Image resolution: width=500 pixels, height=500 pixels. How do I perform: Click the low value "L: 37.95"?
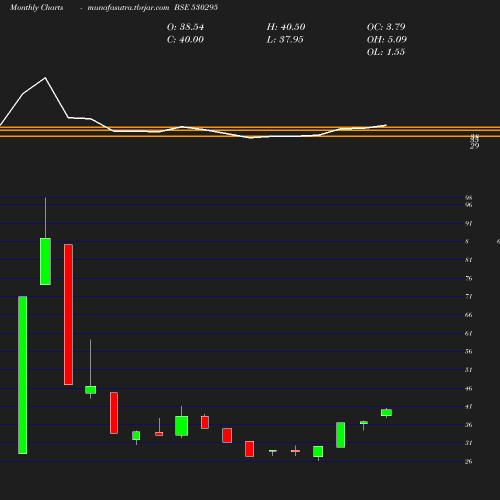point(285,40)
